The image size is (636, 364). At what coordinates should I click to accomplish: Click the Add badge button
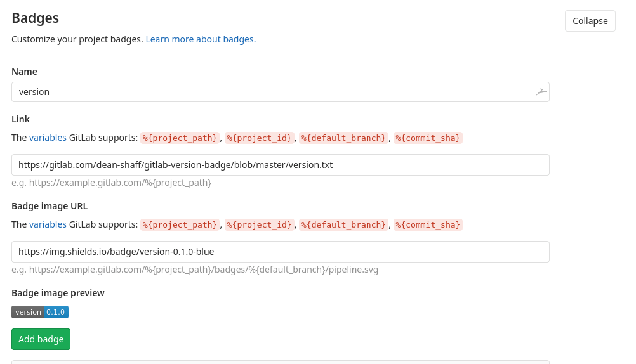tap(41, 339)
